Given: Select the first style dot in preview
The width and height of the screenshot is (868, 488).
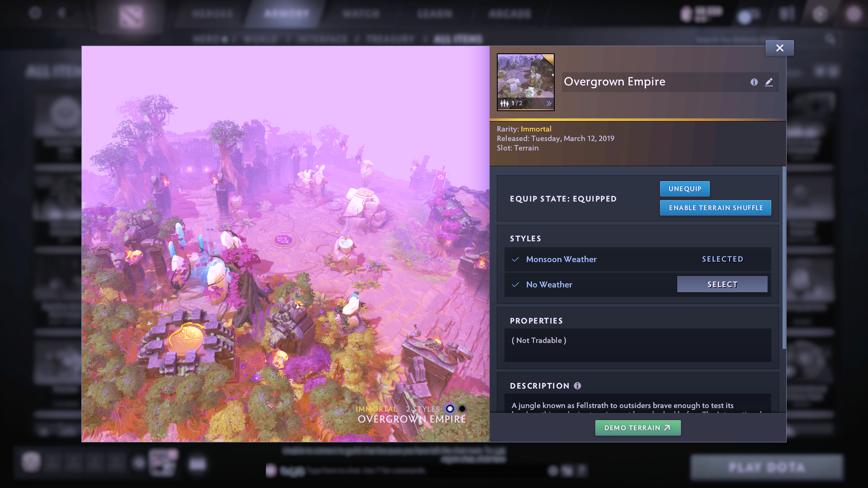Looking at the screenshot, I should tap(450, 409).
